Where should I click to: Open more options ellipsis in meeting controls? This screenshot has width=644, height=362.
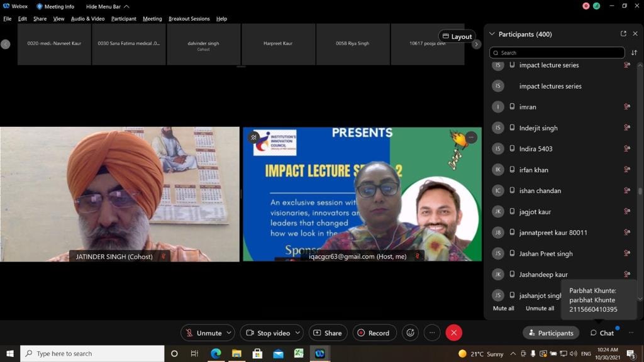pos(431,333)
